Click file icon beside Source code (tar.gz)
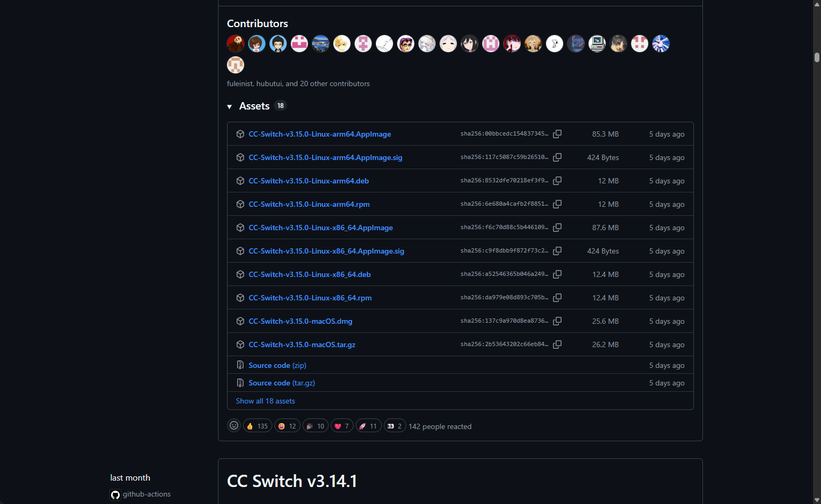The width and height of the screenshot is (821, 504). point(240,383)
